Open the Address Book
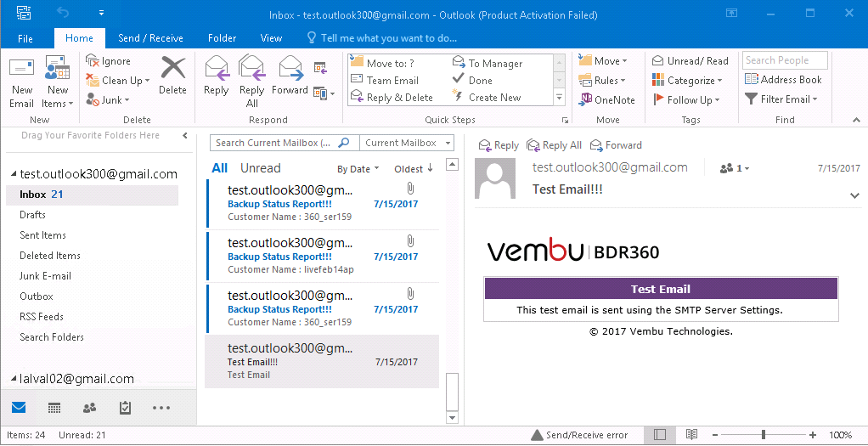Screen dimensions: 868x446 [x=783, y=80]
